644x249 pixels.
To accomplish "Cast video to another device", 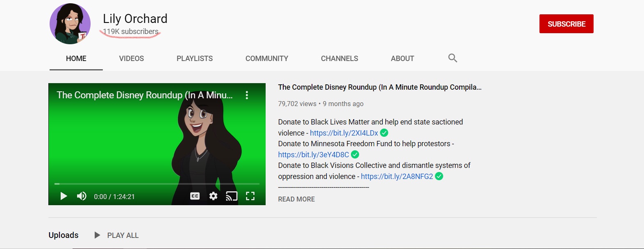I will tap(232, 196).
